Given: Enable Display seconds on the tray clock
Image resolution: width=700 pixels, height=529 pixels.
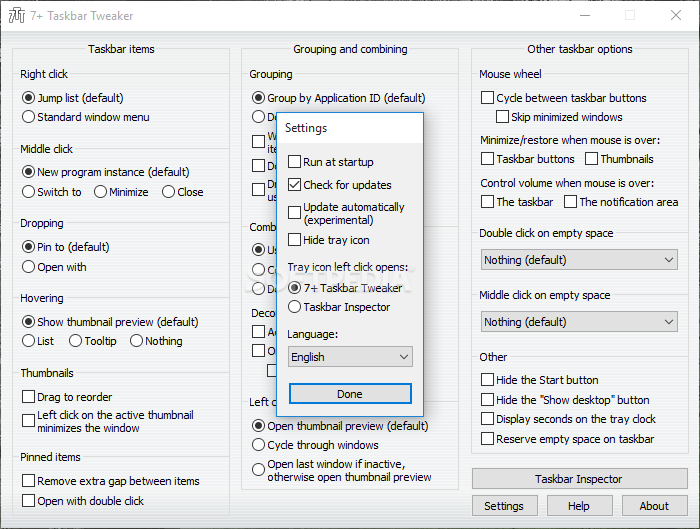Looking at the screenshot, I should [x=488, y=419].
